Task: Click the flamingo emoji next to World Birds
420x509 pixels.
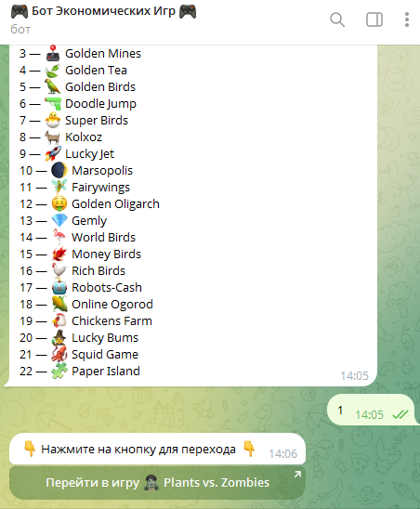Action: tap(59, 238)
